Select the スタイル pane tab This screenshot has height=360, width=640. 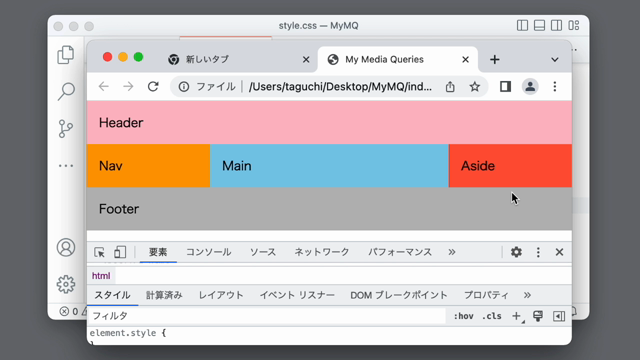click(112, 295)
